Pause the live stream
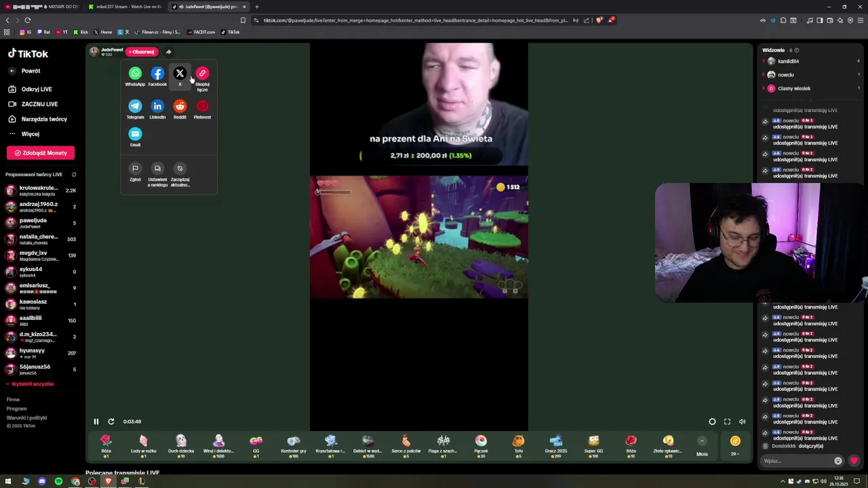This screenshot has height=488, width=868. pyautogui.click(x=96, y=422)
